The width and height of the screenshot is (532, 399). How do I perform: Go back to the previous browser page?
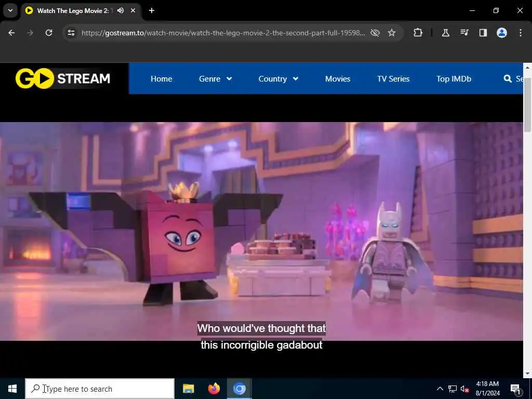(11, 33)
